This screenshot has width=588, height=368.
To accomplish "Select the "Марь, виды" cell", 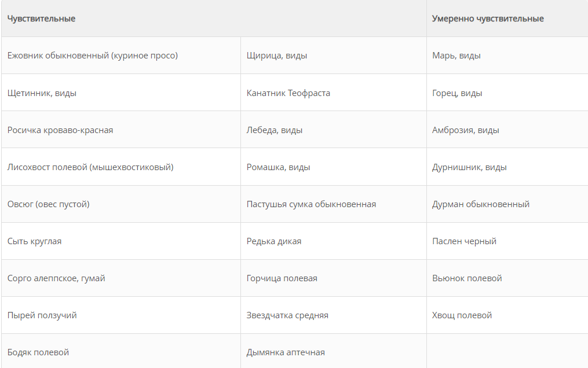I will [456, 56].
